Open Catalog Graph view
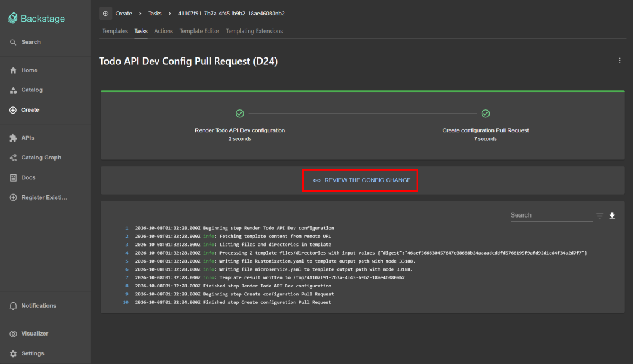This screenshot has height=364, width=633. coord(35,158)
